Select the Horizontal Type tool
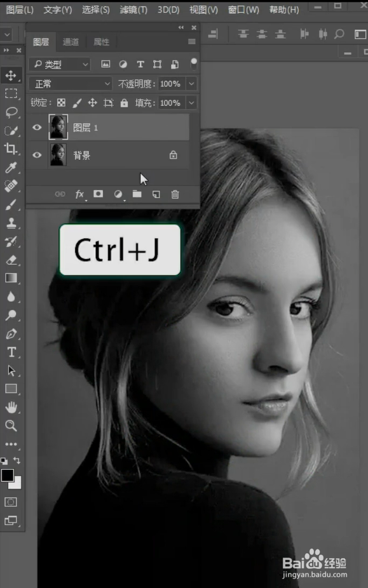368x588 pixels. click(11, 352)
